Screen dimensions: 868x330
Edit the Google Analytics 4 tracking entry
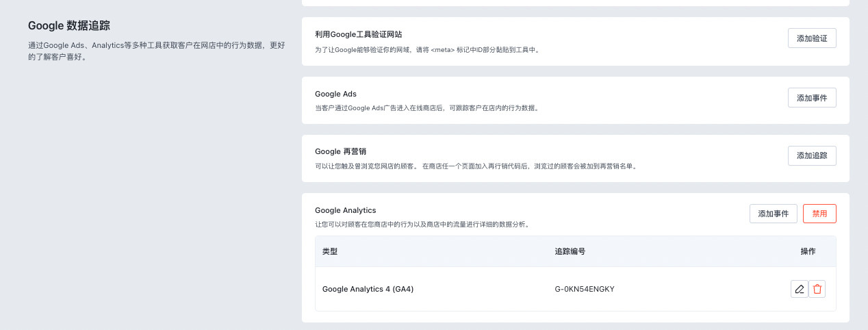click(799, 289)
